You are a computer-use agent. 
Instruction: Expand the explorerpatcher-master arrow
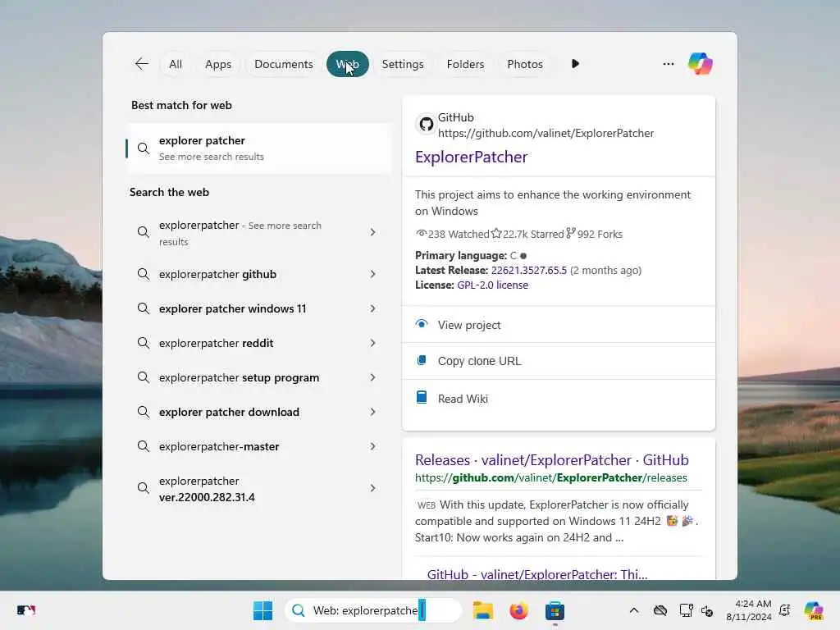pos(373,446)
